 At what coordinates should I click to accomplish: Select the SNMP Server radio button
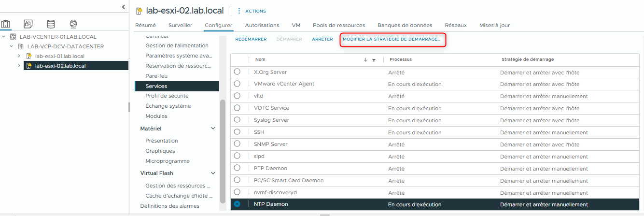coord(237,144)
